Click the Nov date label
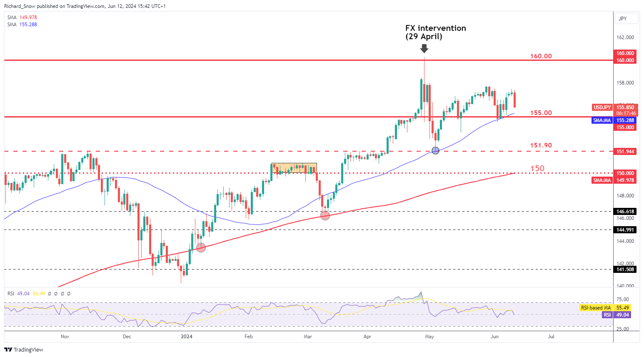 pos(65,337)
